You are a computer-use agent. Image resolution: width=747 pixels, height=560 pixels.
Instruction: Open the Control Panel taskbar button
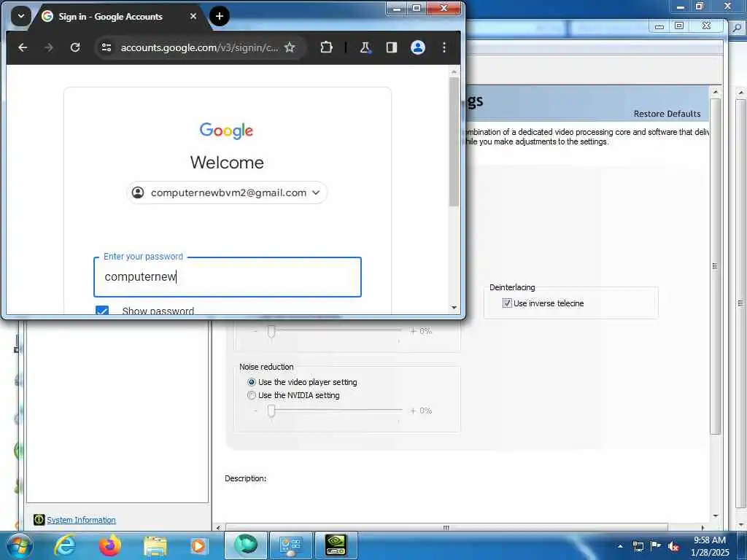tap(290, 545)
